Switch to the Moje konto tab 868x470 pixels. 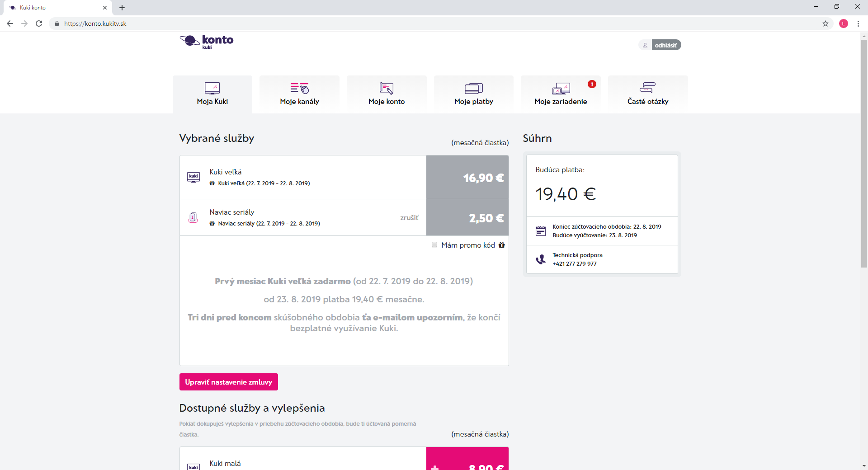coord(387,94)
